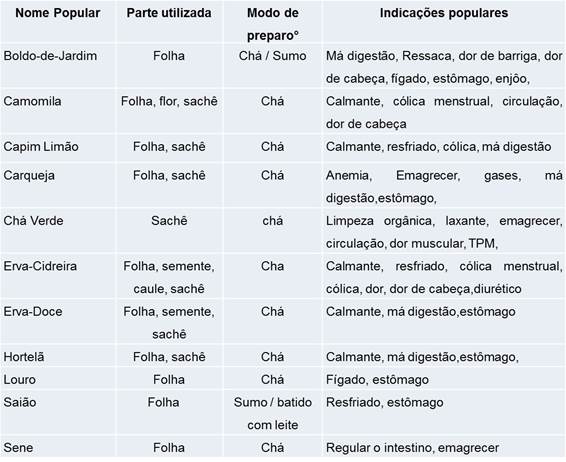
Task: Click the Capim Limão name cell
Action: tap(41, 147)
